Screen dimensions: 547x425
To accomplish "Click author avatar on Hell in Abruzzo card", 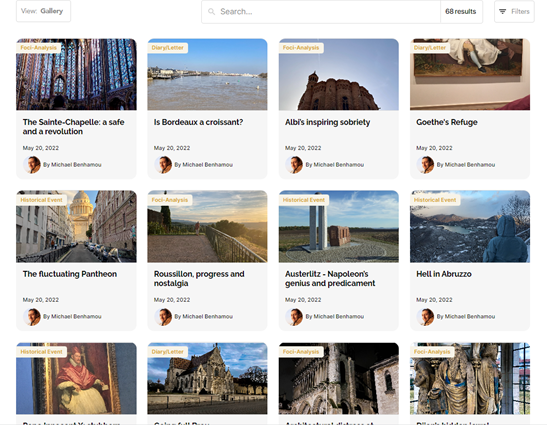I will pos(425,317).
